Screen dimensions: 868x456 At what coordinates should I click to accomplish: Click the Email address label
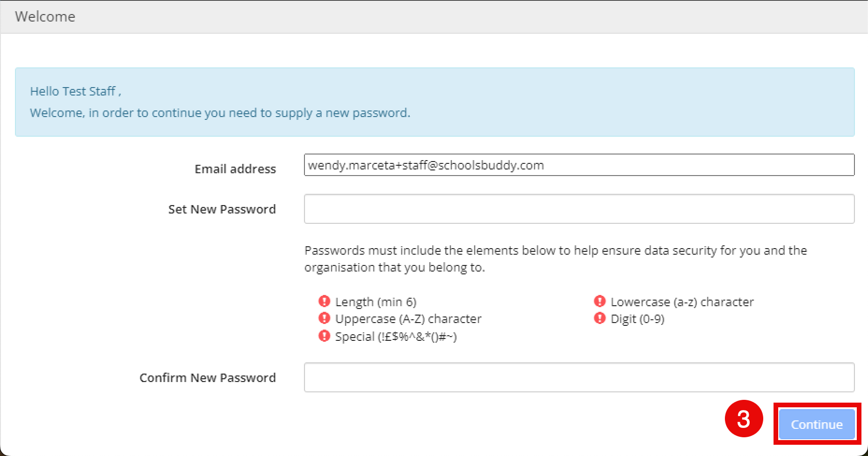tap(235, 169)
